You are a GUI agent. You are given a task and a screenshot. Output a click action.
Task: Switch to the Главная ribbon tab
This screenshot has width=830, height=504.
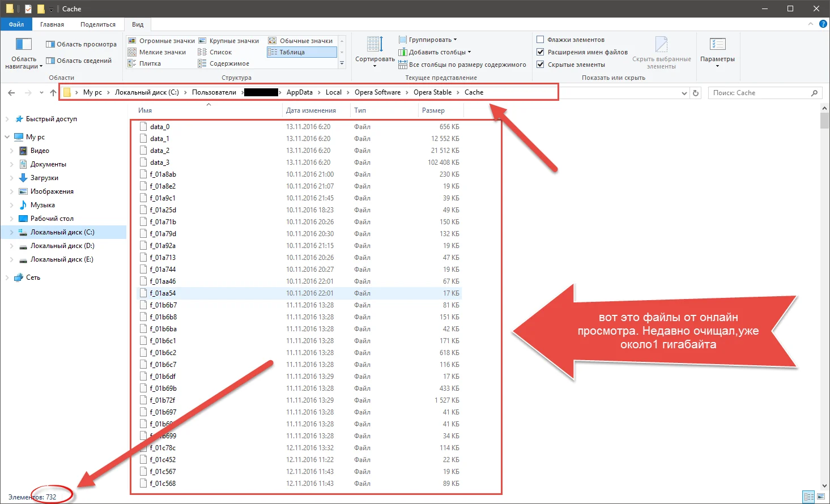52,24
